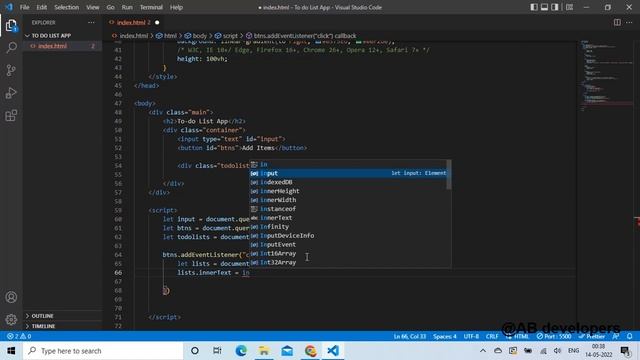Select the 'input' autocomplete suggestion
This screenshot has height=360, width=640.
click(348, 173)
